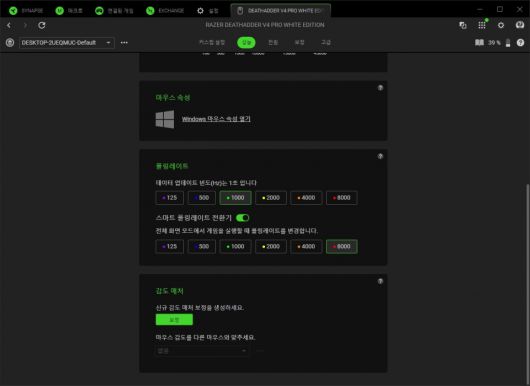Switch to the third sub-tab after Performance
The image size is (530, 386).
coord(273,42)
